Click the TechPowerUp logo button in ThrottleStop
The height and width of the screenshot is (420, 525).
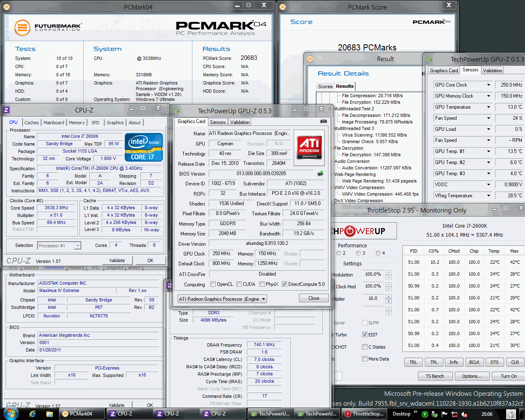pos(364,231)
